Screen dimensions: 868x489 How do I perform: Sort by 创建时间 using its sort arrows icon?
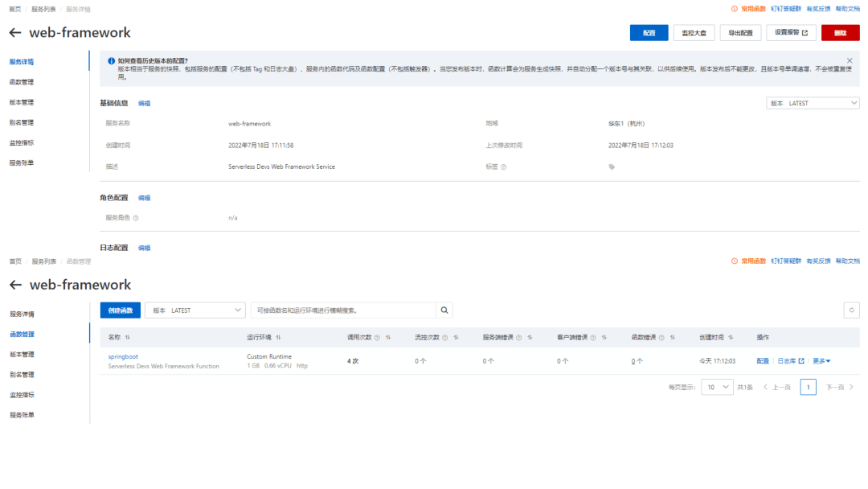pos(731,337)
